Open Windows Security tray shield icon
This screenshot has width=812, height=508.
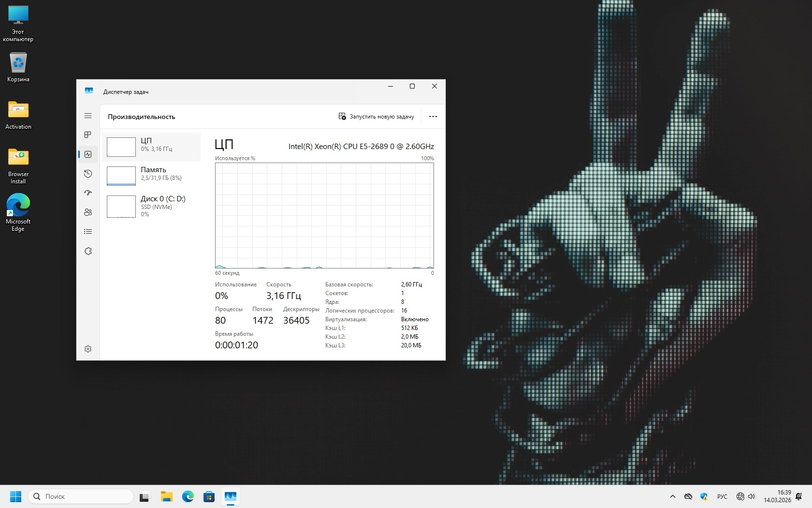(x=704, y=496)
